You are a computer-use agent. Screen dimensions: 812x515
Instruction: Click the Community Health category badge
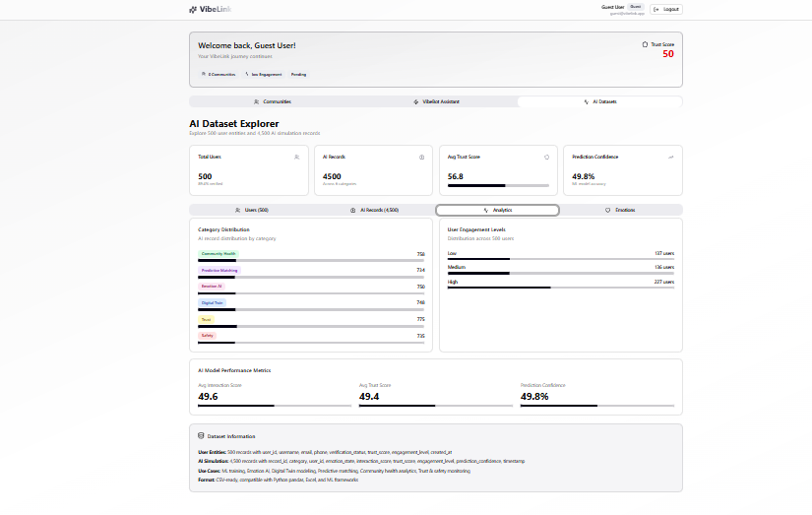(x=219, y=254)
